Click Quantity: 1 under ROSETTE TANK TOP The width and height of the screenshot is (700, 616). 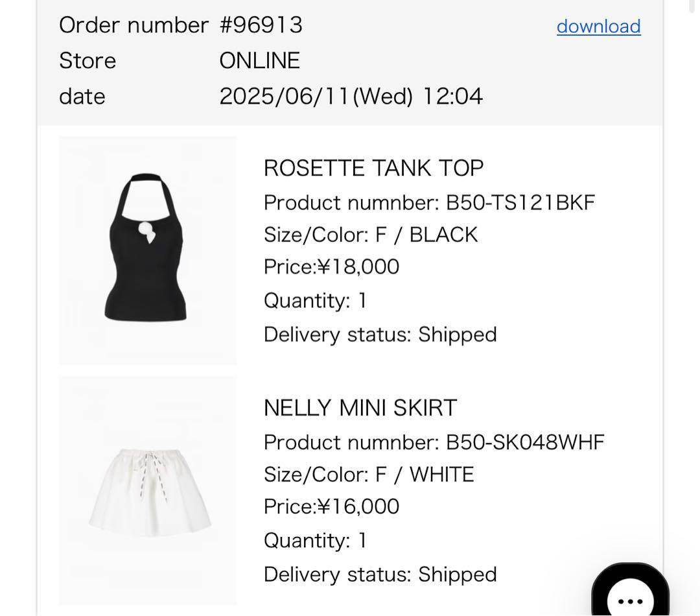coord(314,300)
